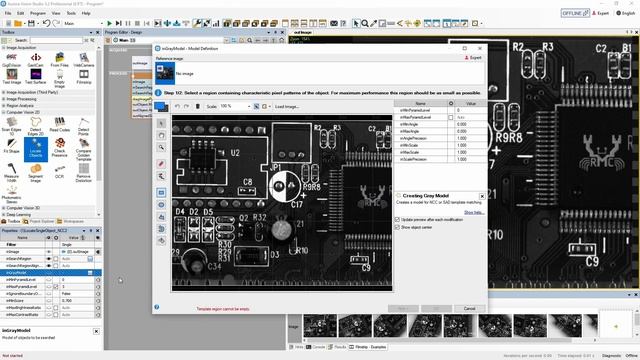640x360 pixels.
Task: Pick the Measure Width tool
Action: 11,173
